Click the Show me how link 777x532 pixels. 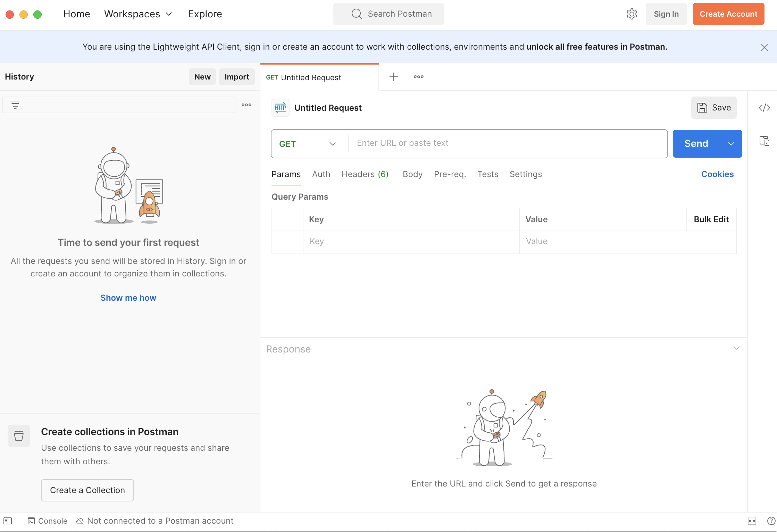(x=128, y=298)
